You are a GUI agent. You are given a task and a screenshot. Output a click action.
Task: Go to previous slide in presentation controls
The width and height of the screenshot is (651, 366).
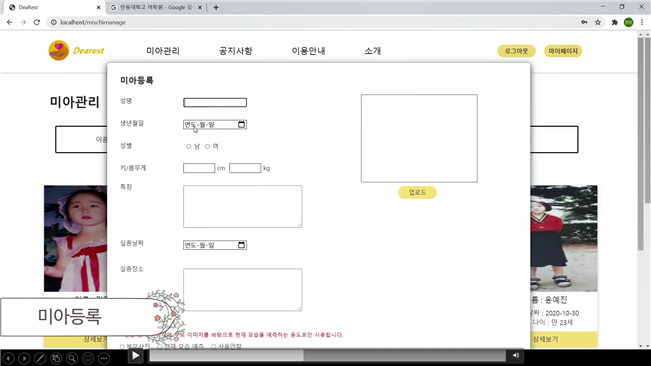8,358
